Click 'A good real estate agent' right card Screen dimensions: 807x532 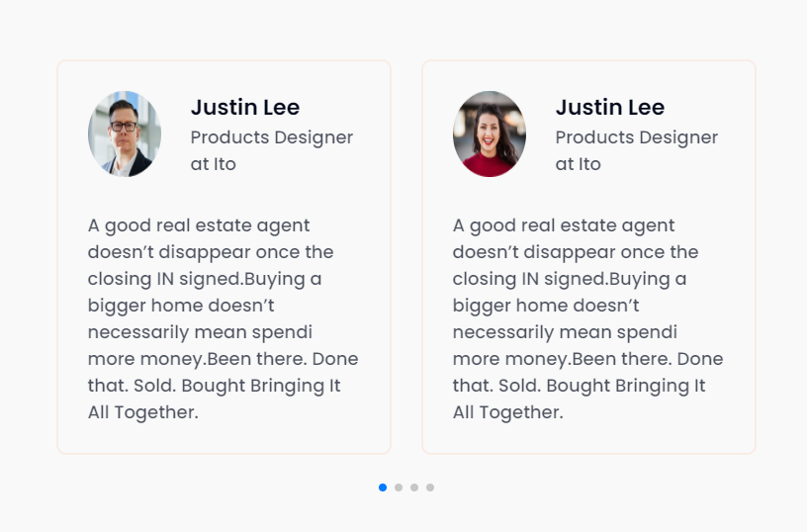point(564,225)
